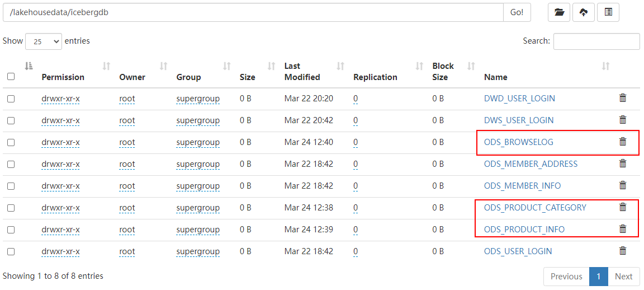Click the upload files icon
644x290 pixels.
pyautogui.click(x=584, y=12)
